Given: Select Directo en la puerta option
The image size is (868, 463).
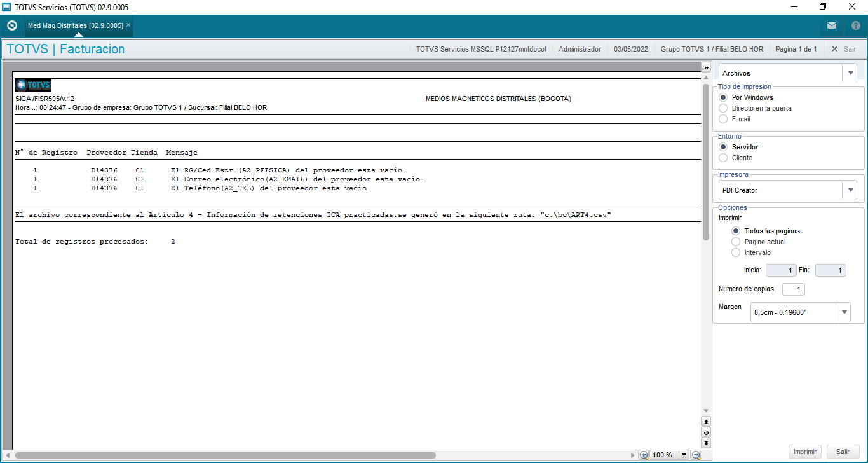Looking at the screenshot, I should tap(723, 108).
